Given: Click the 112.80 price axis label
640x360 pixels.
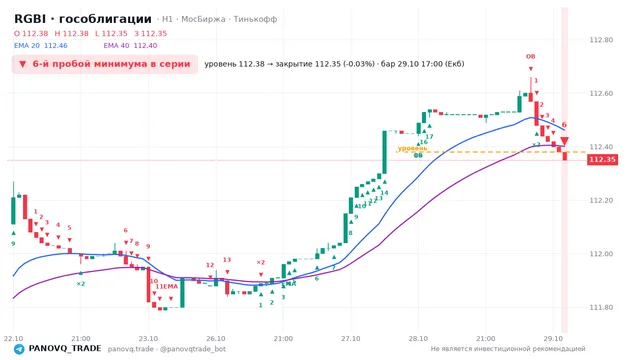Looking at the screenshot, I should tap(601, 40).
